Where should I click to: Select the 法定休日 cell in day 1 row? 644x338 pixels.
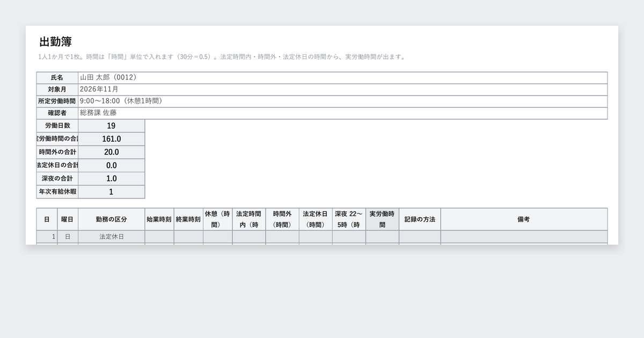[x=112, y=237]
